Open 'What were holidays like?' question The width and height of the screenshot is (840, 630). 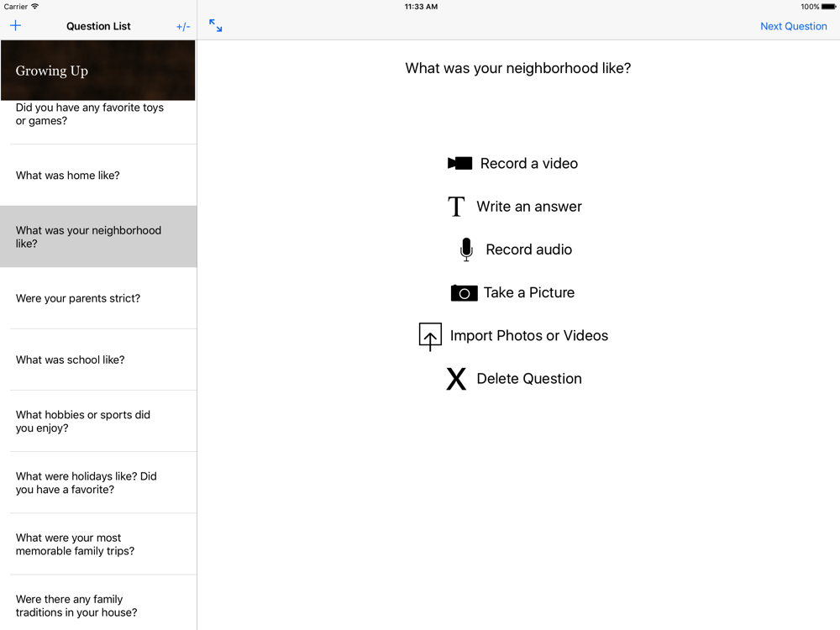[98, 483]
